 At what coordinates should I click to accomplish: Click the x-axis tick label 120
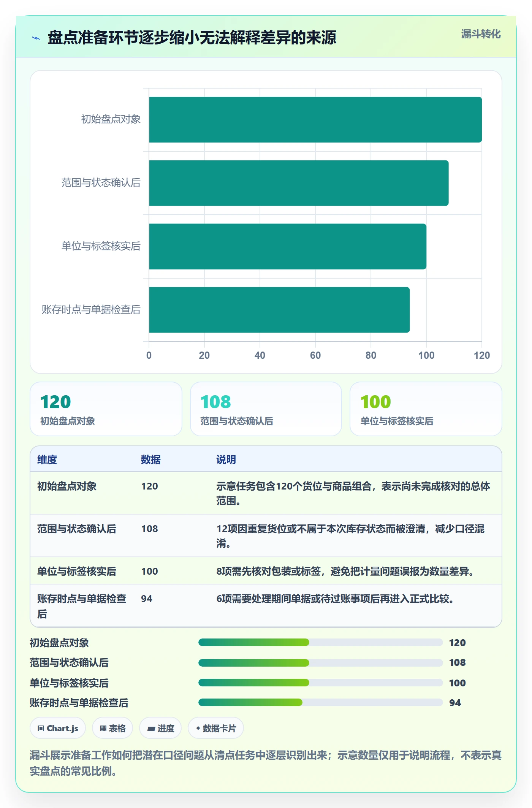coord(482,355)
